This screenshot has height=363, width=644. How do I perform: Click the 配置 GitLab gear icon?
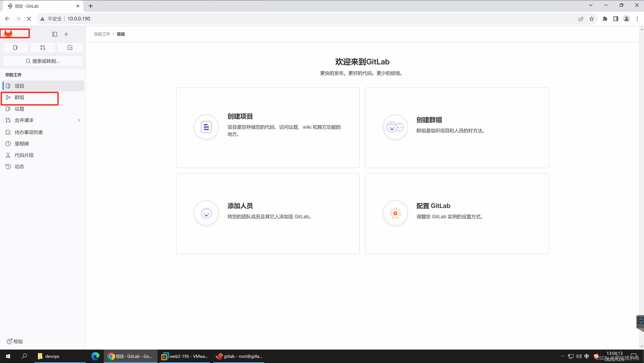(x=395, y=213)
